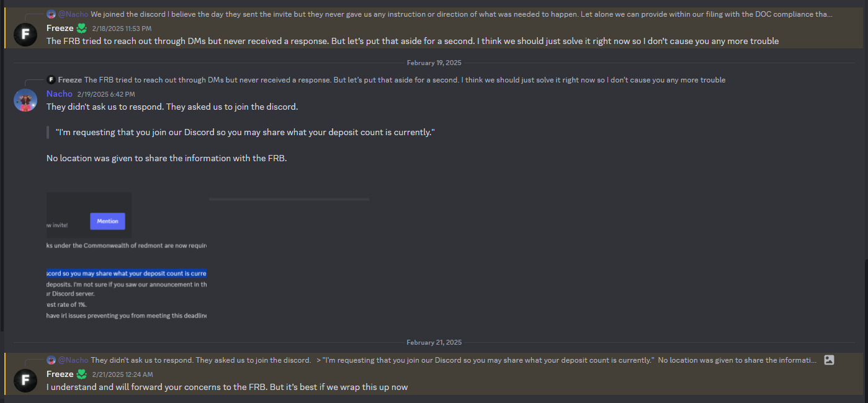Image resolution: width=868 pixels, height=403 pixels.
Task: Click the small Nacho avatar in the February 21 reply preview
Action: point(51,360)
